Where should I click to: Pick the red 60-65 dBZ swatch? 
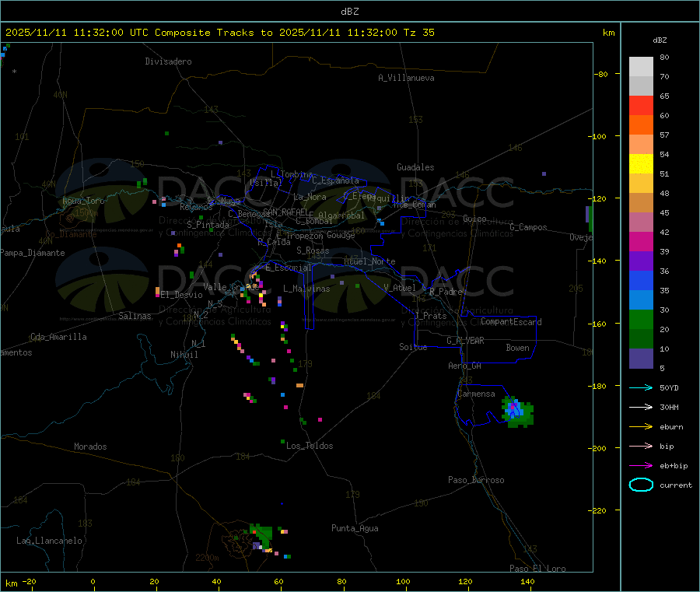641,105
